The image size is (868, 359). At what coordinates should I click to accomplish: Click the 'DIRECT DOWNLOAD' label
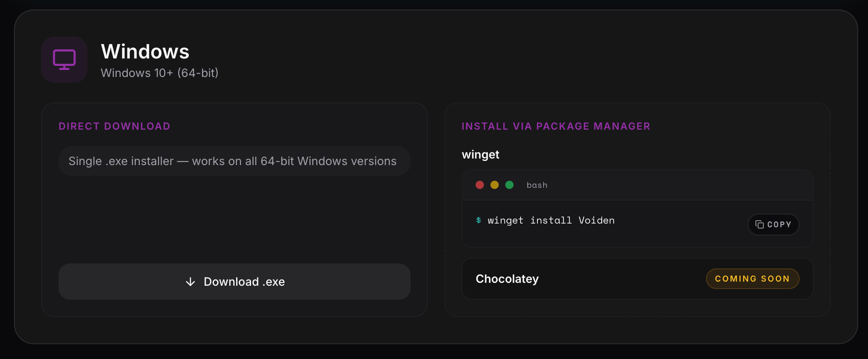pyautogui.click(x=115, y=126)
